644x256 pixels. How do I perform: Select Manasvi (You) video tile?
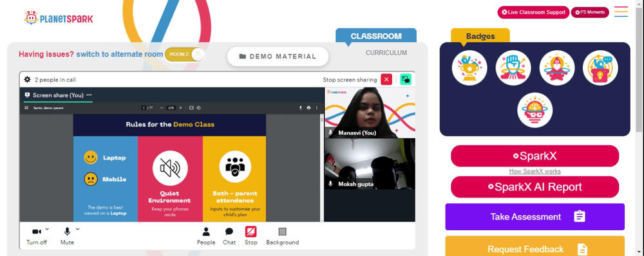[x=370, y=113]
